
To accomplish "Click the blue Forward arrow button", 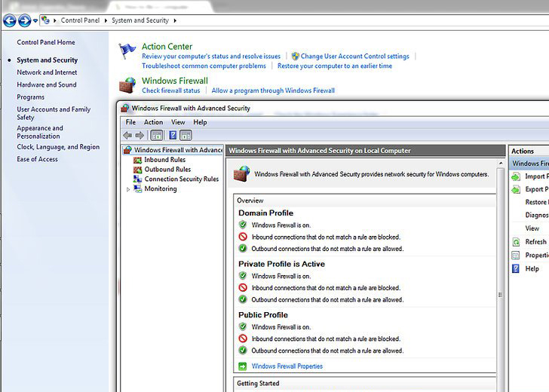I will [x=24, y=20].
